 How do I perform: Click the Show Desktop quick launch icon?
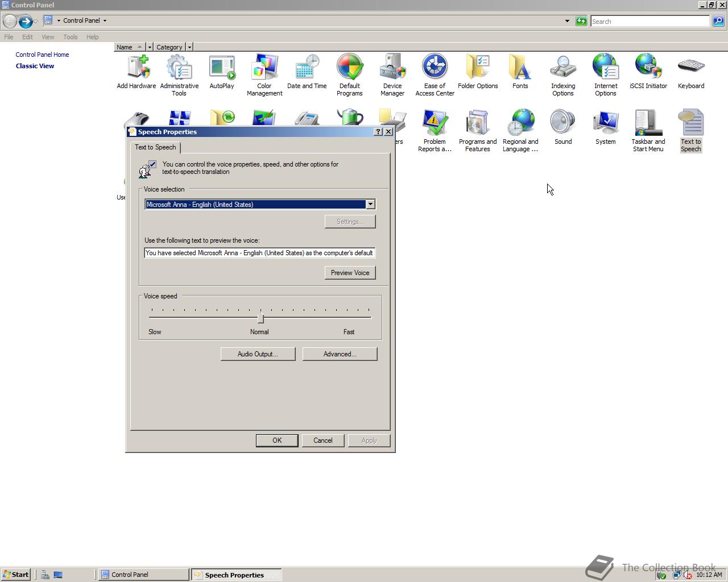[x=58, y=575]
